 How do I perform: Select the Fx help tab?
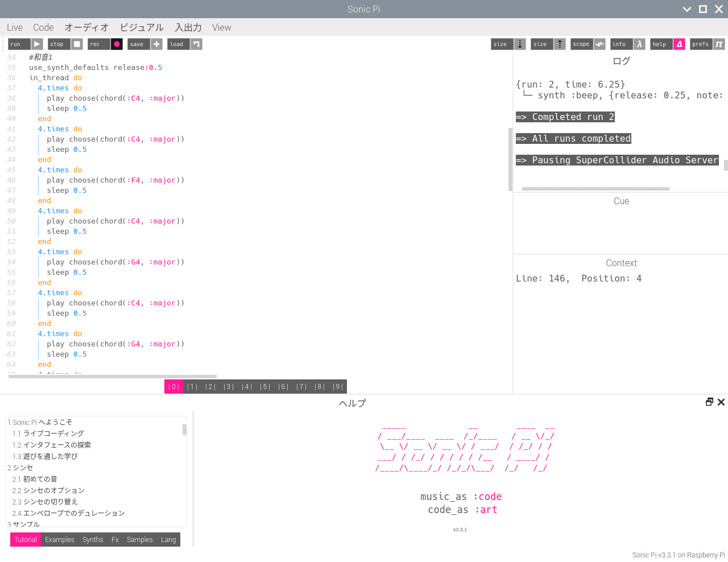[x=115, y=540]
